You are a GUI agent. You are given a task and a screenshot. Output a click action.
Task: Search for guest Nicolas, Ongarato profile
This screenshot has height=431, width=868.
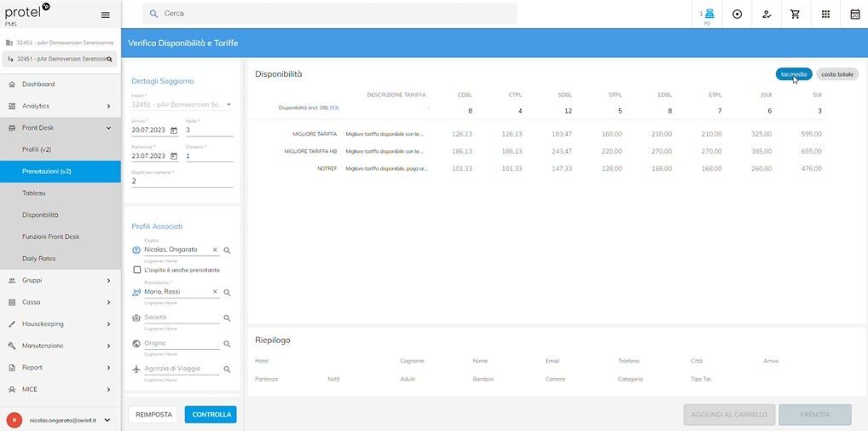tap(228, 251)
